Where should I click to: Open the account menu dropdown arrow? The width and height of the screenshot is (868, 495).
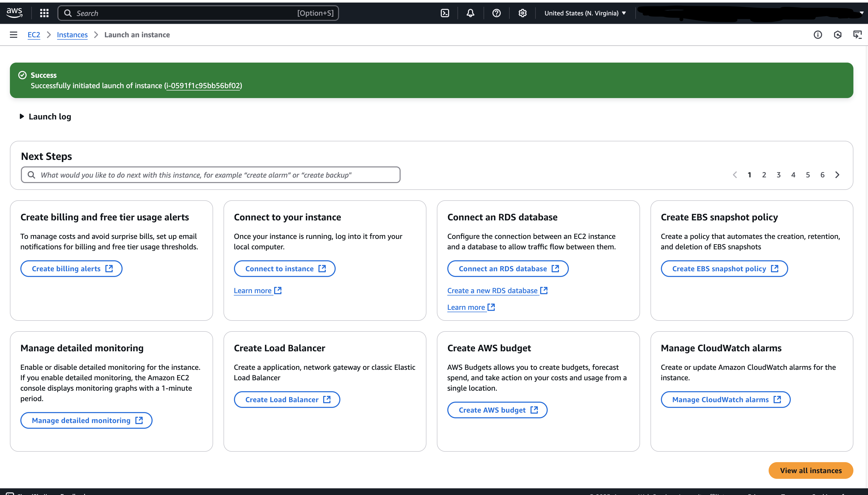coord(861,13)
